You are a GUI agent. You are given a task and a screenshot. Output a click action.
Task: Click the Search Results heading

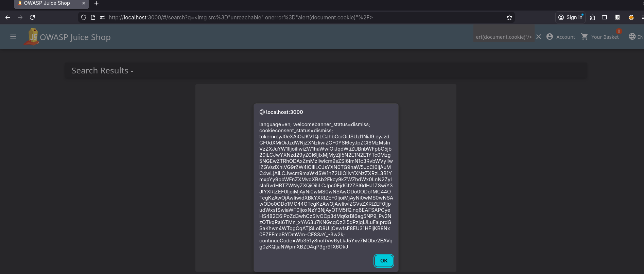(102, 70)
